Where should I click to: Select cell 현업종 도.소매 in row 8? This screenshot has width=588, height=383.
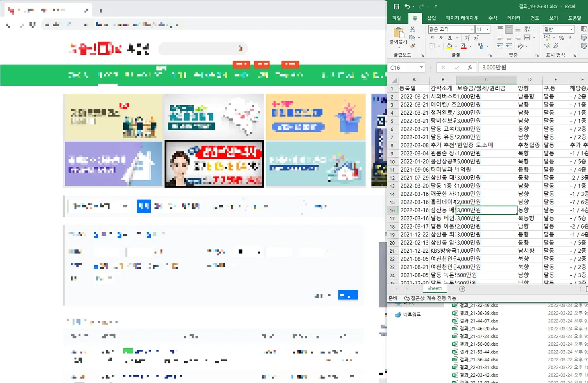(486, 145)
